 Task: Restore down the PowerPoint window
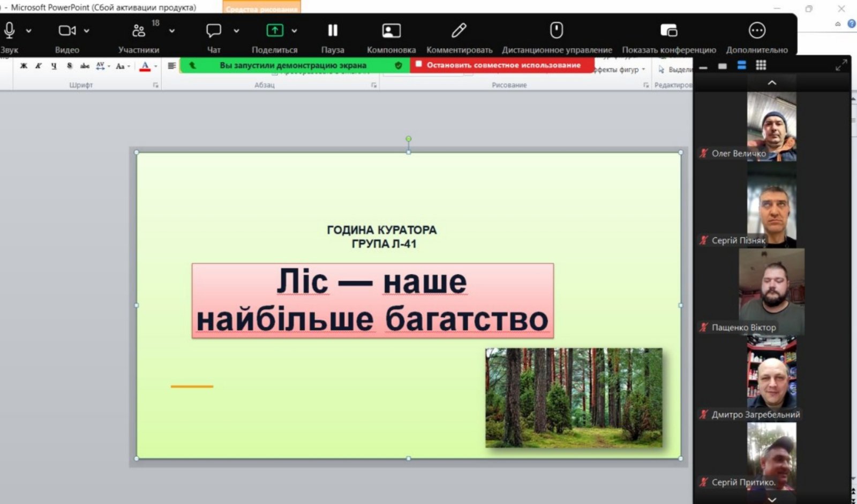[x=809, y=9]
